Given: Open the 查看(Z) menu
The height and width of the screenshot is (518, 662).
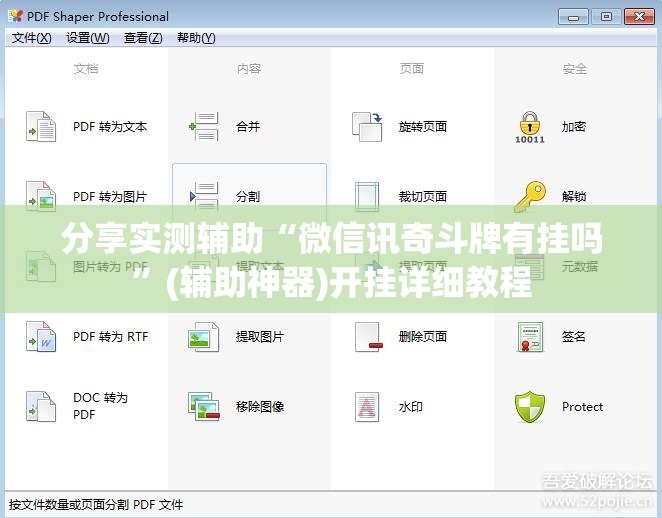Looking at the screenshot, I should 143,38.
